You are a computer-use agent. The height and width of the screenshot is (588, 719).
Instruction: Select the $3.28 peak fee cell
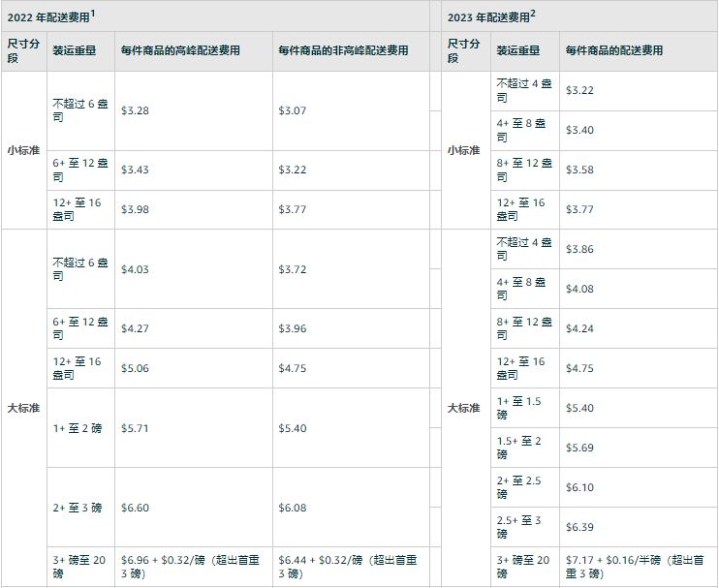coord(136,111)
